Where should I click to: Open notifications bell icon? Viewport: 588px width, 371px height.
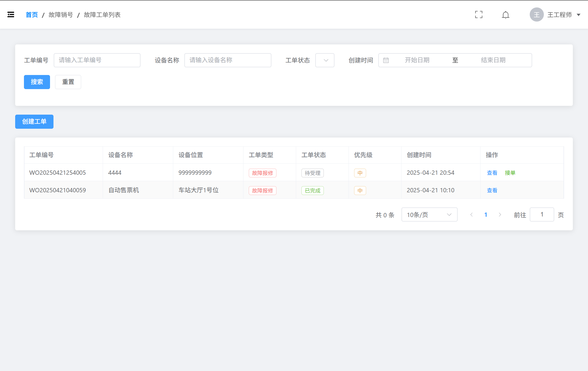[x=506, y=15]
